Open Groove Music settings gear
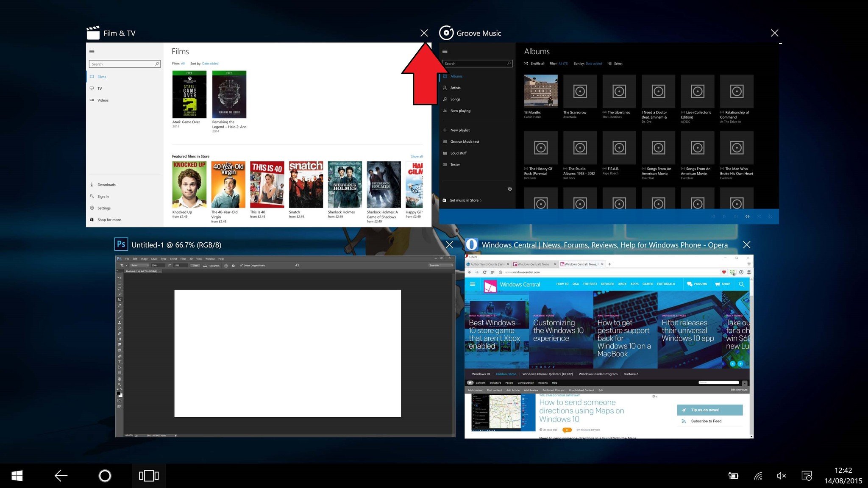The height and width of the screenshot is (488, 868). (510, 189)
